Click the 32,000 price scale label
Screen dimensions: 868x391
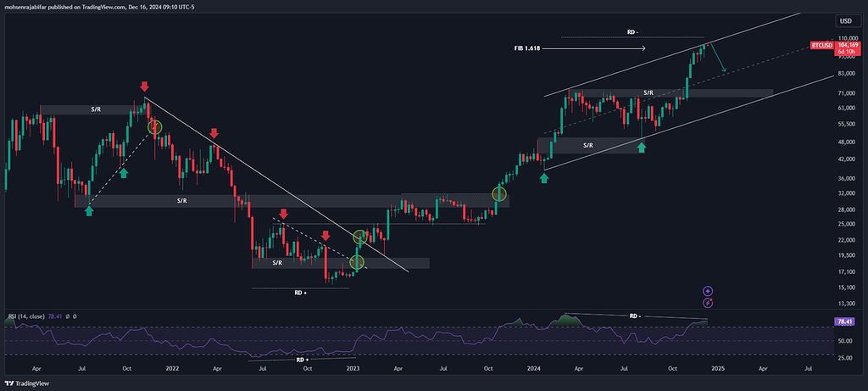[x=848, y=193]
